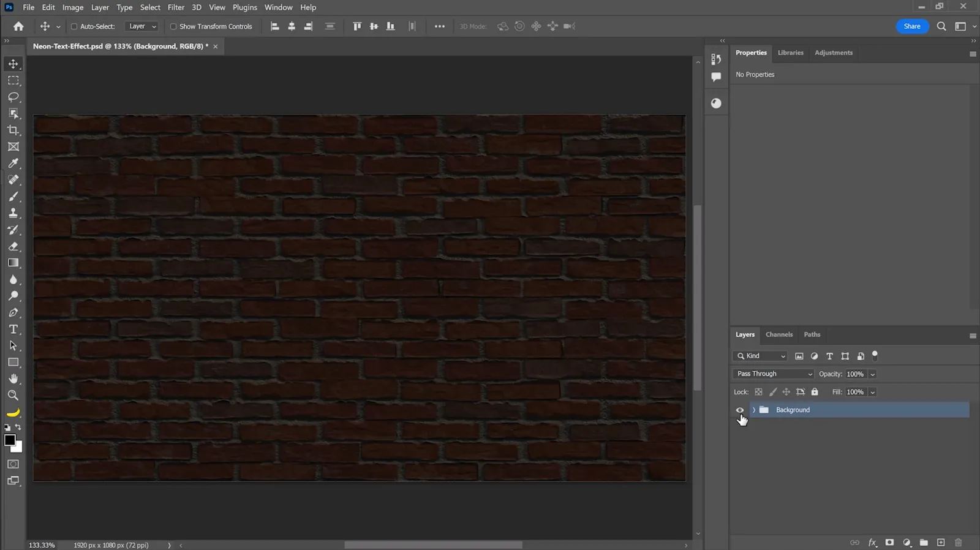Create a new layer from Layers panel

941,543
